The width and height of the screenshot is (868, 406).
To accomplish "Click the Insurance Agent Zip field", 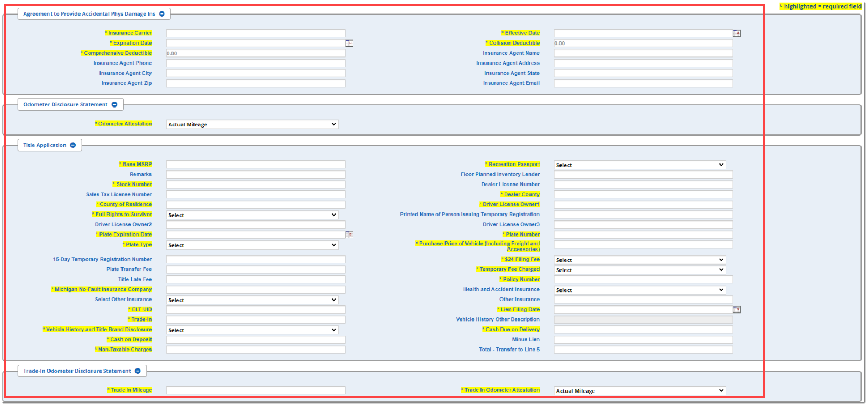I will 255,83.
